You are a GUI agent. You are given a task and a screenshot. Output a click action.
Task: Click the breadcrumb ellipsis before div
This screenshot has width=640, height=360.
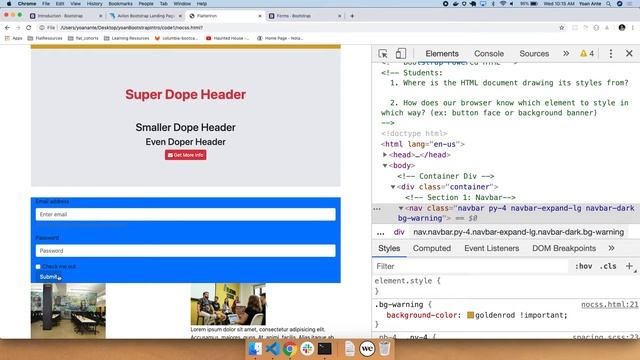point(380,233)
